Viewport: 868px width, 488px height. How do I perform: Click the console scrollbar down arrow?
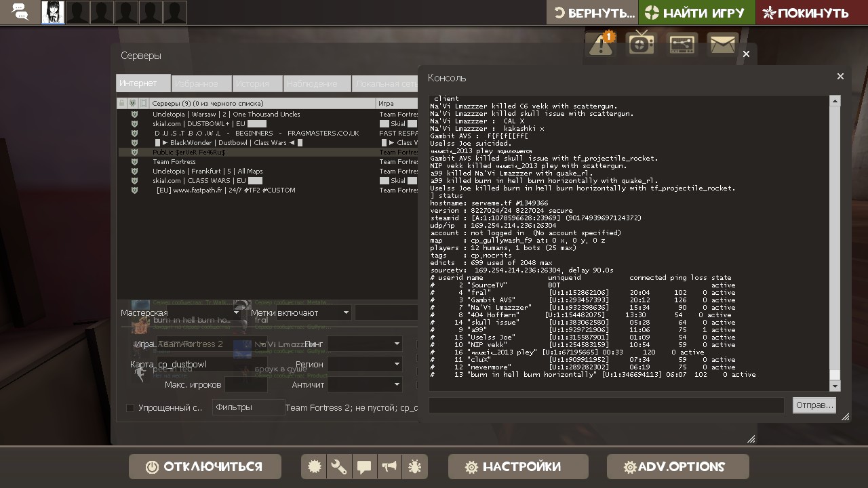coord(835,386)
